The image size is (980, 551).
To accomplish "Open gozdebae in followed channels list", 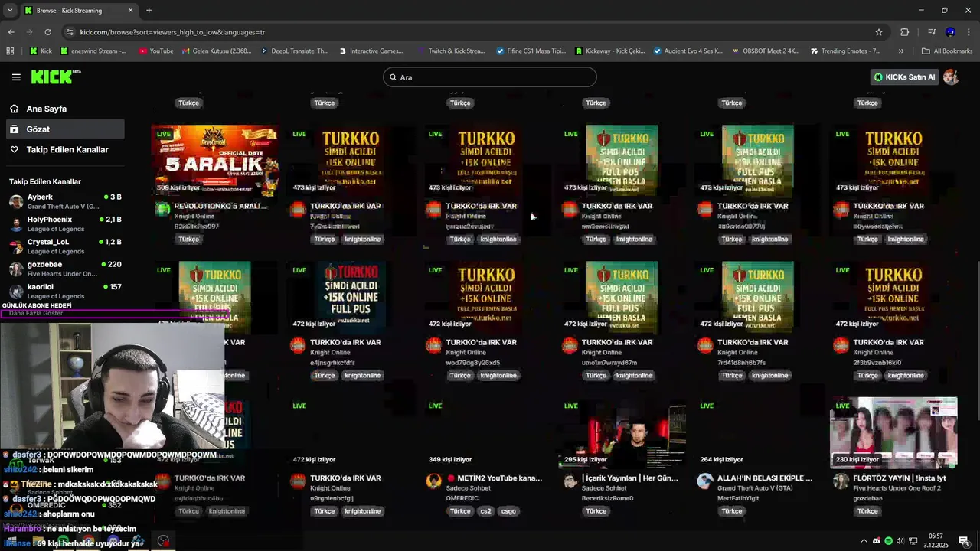I will point(65,269).
